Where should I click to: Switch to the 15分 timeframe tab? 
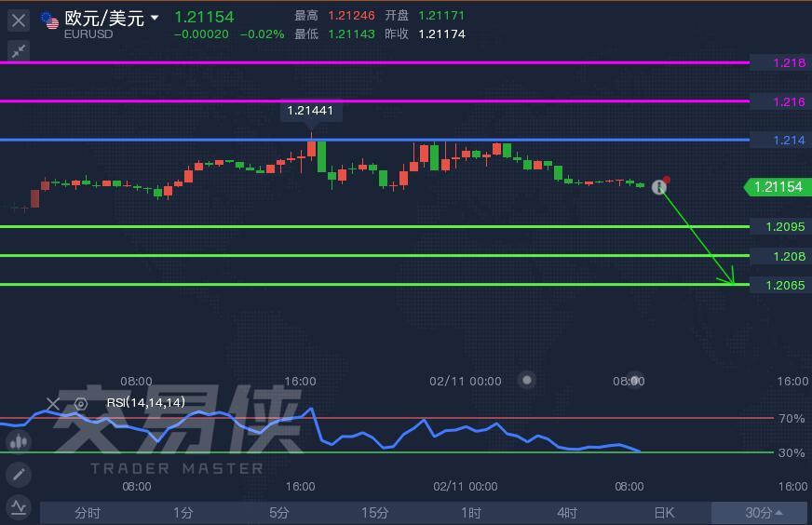(x=375, y=513)
